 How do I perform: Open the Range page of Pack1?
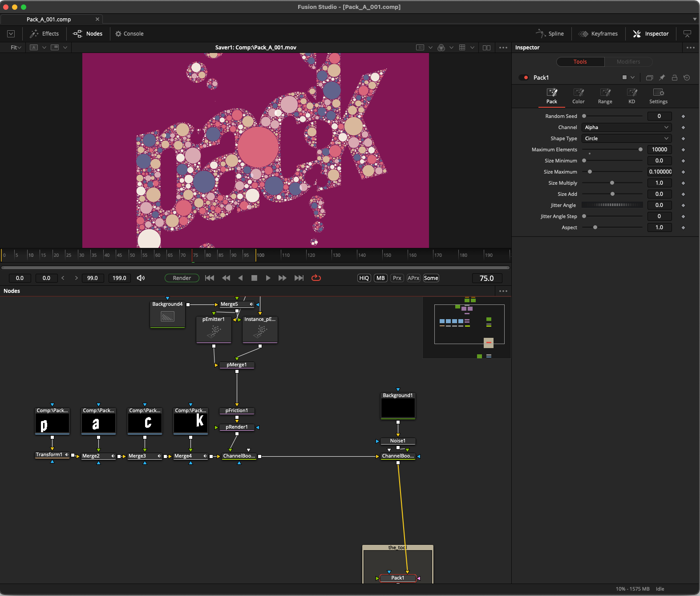tap(605, 96)
